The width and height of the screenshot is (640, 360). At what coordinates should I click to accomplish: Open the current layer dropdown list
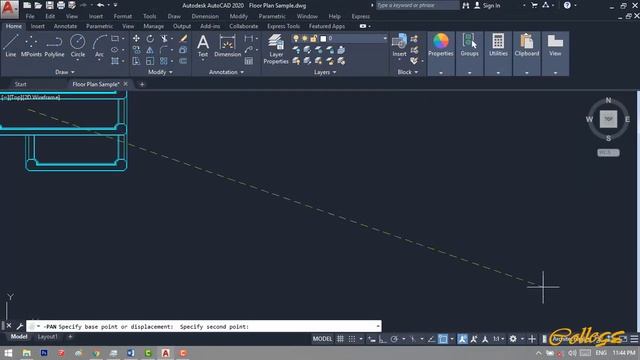click(384, 38)
